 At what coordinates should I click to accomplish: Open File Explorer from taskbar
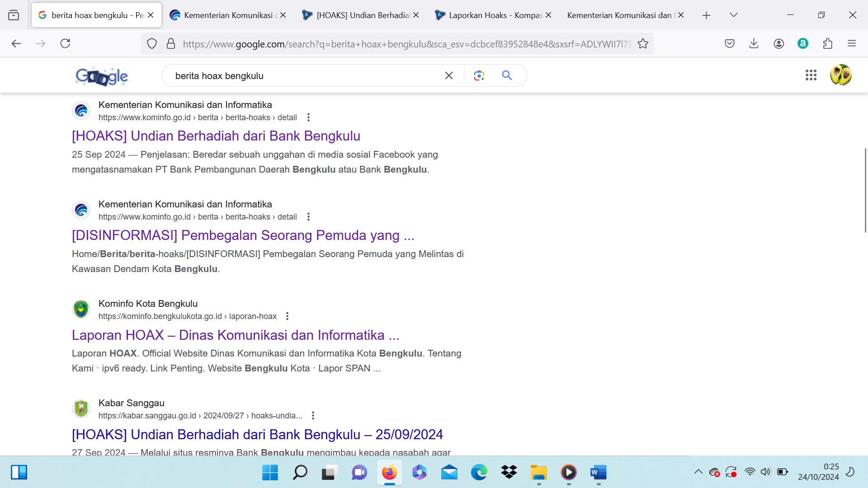[x=539, y=473]
